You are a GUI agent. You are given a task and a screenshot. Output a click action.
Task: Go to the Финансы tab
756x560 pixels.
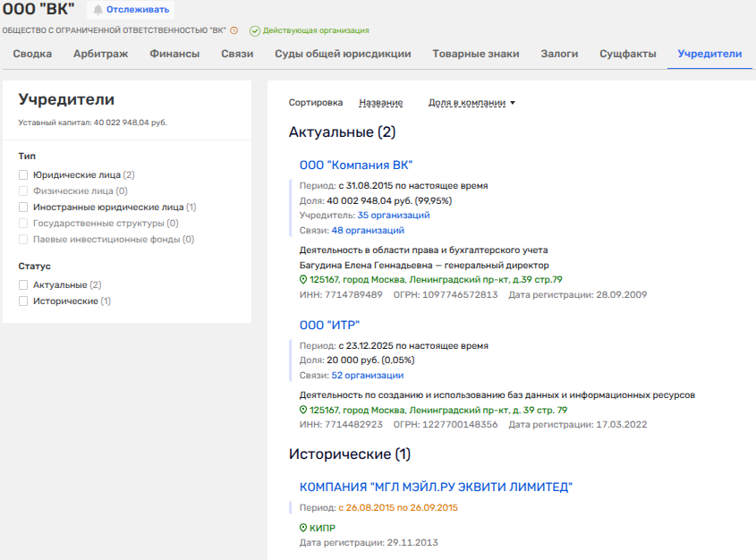pos(174,54)
